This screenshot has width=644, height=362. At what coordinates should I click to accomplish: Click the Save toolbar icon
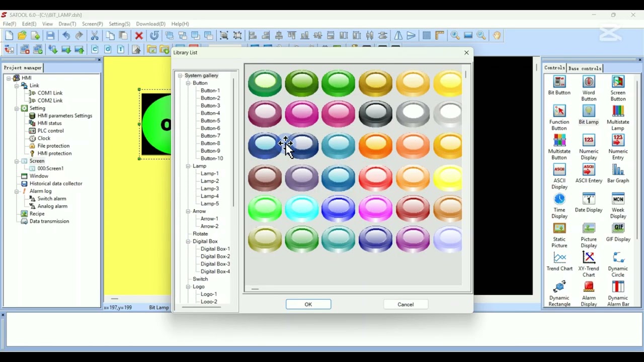point(50,35)
